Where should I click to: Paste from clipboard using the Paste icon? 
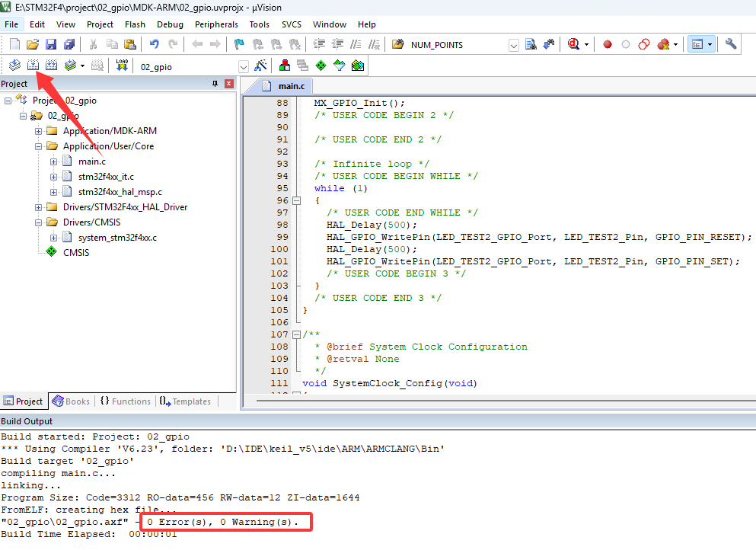[130, 44]
